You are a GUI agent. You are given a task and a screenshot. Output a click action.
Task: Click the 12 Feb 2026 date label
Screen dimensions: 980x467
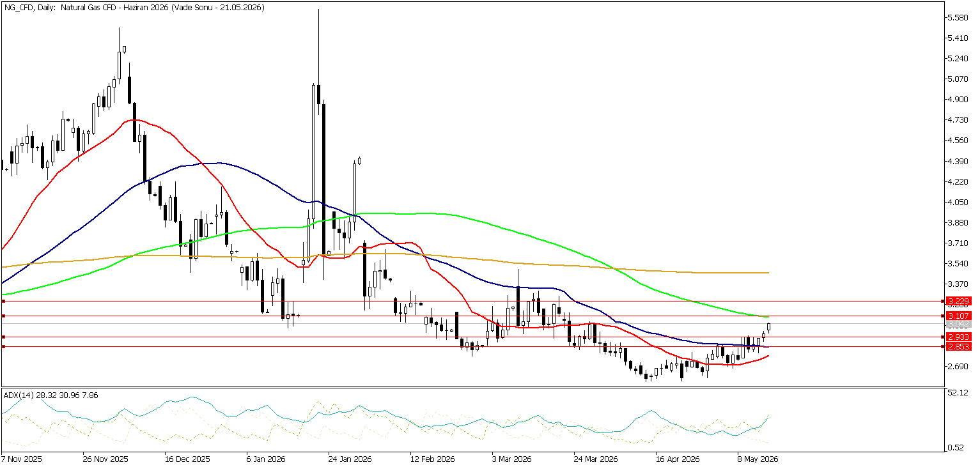coord(433,459)
